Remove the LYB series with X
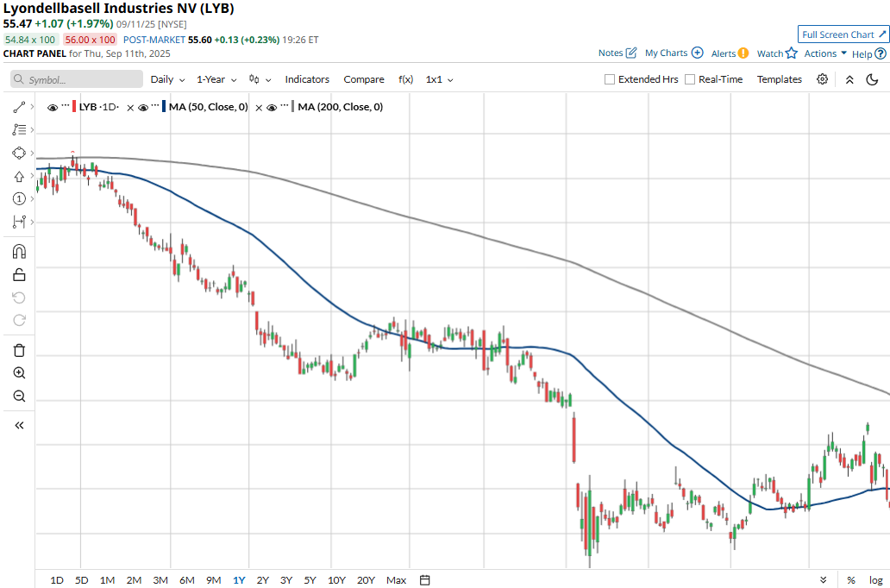The height and width of the screenshot is (588, 890). (x=130, y=107)
